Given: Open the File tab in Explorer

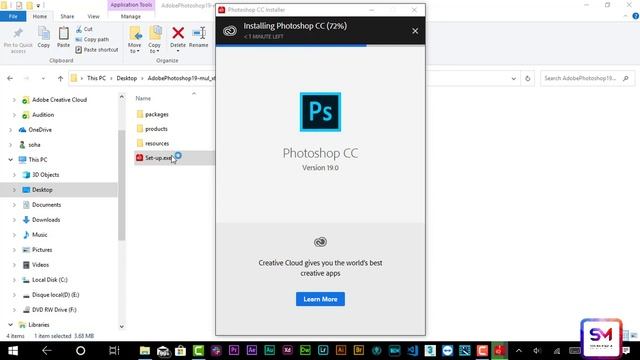Looking at the screenshot, I should [x=13, y=16].
